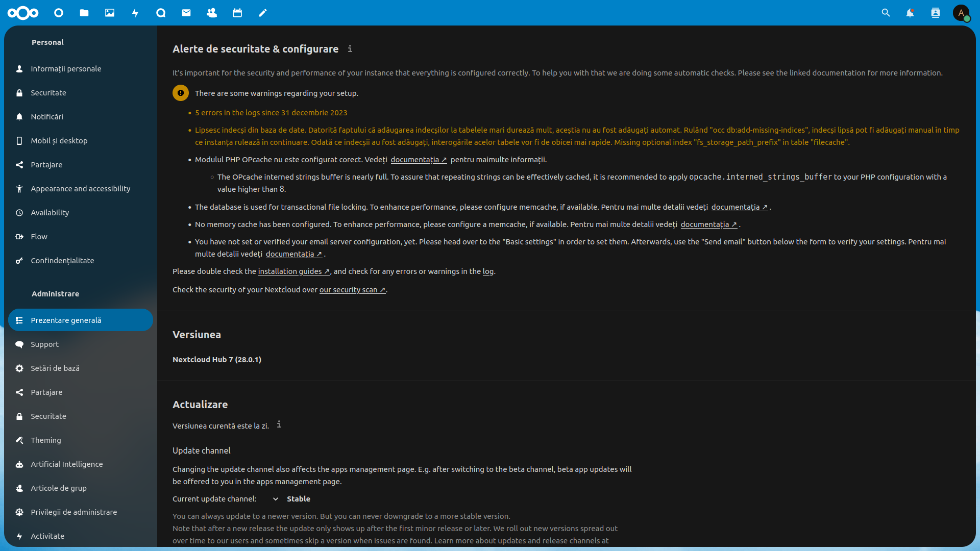The image size is (980, 551).
Task: Open admin Partajare settings
Action: coord(81,392)
